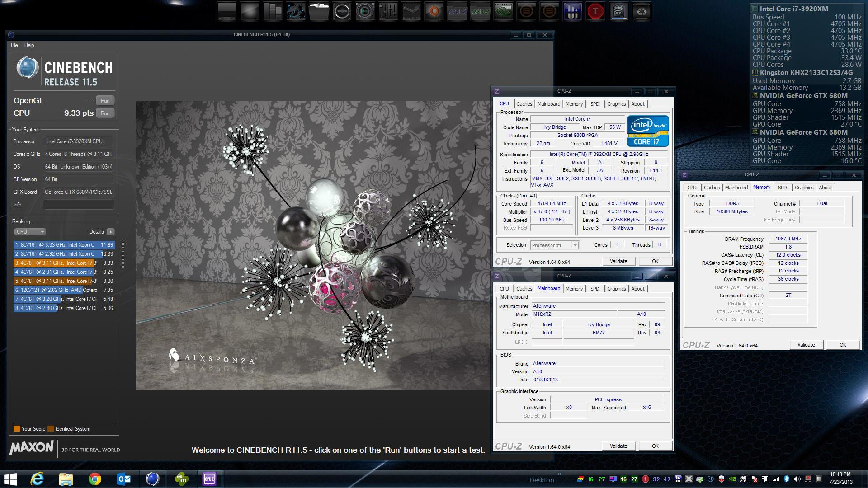868x488 pixels.
Task: Click the Alienware head tray icon
Action: click(721, 479)
